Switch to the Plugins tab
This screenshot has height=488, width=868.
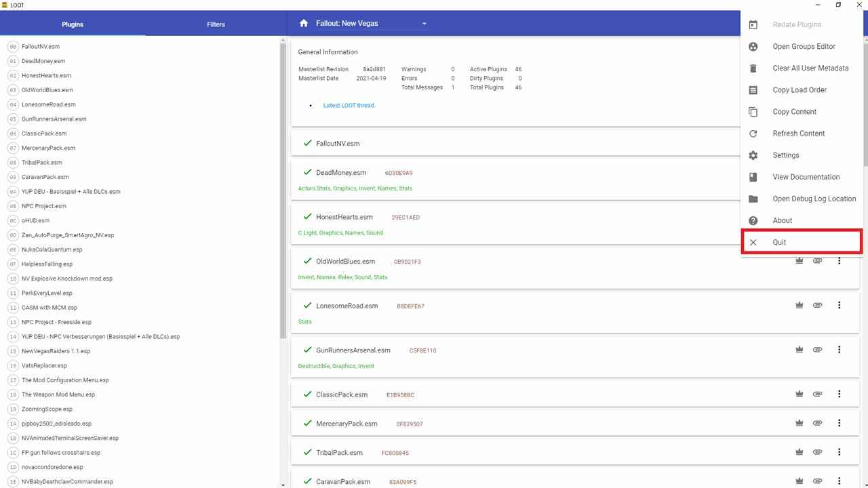click(73, 24)
